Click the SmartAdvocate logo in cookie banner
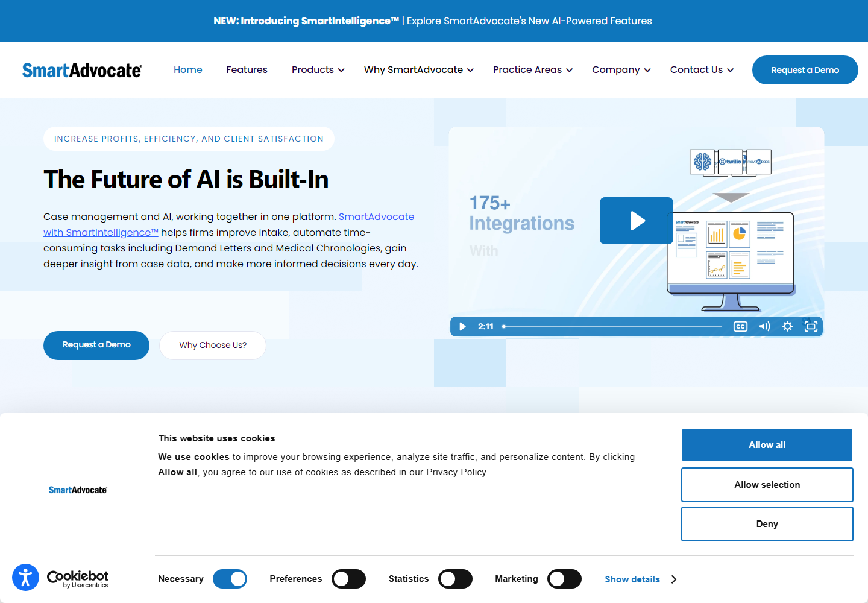The image size is (868, 603). (78, 490)
